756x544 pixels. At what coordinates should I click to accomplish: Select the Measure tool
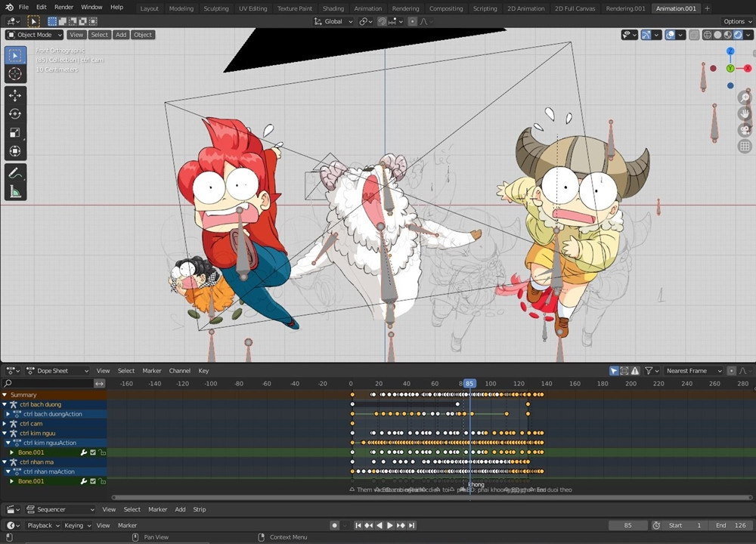click(15, 192)
